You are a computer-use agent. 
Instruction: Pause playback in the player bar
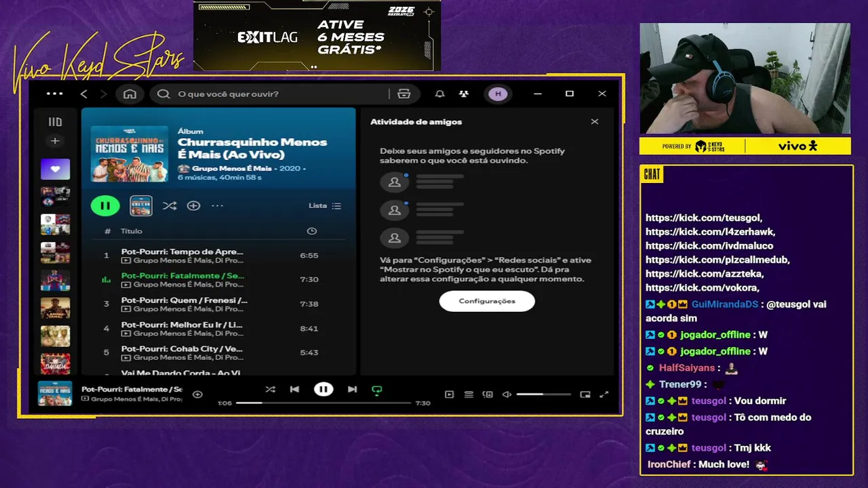pyautogui.click(x=323, y=389)
